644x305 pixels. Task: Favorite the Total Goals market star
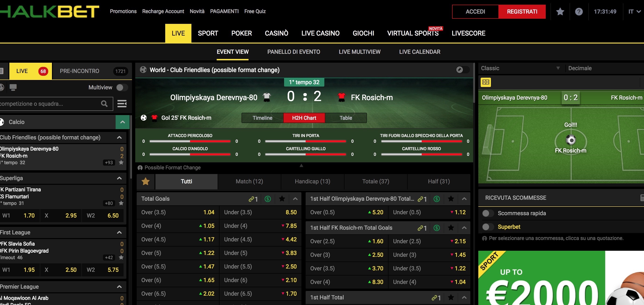pos(282,199)
